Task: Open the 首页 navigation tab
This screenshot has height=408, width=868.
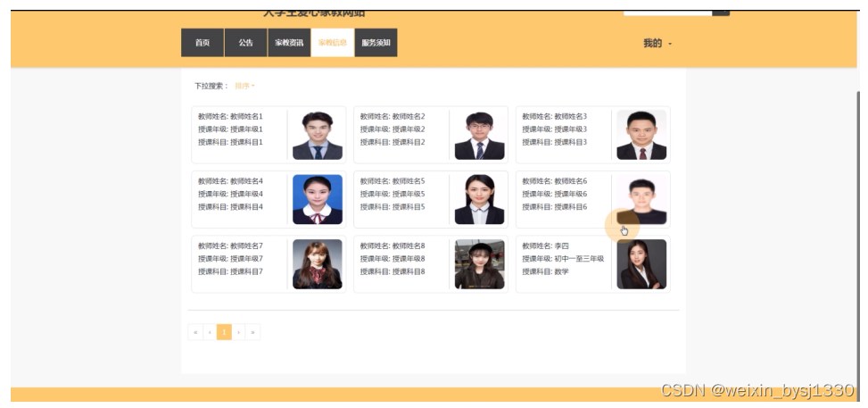Action: point(203,43)
